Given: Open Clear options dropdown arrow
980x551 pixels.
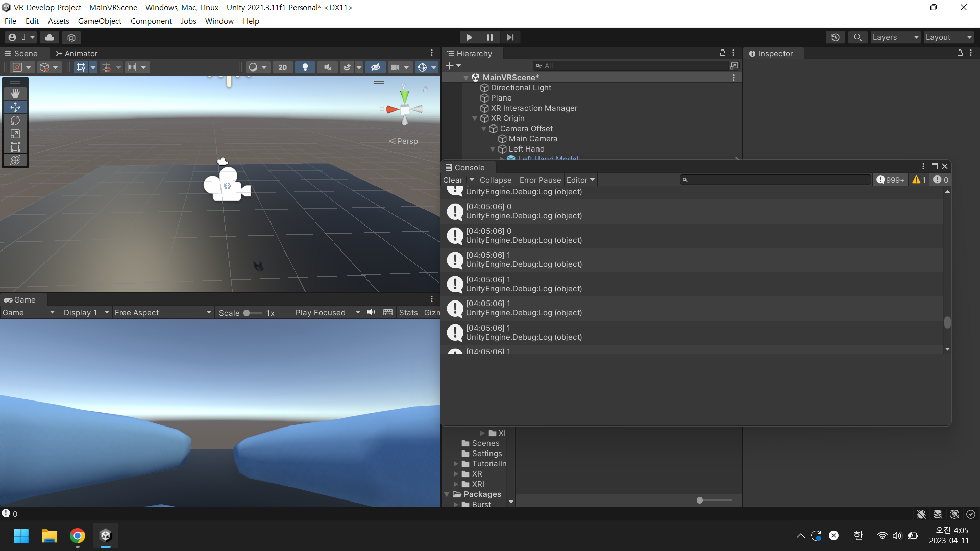Looking at the screenshot, I should [472, 180].
